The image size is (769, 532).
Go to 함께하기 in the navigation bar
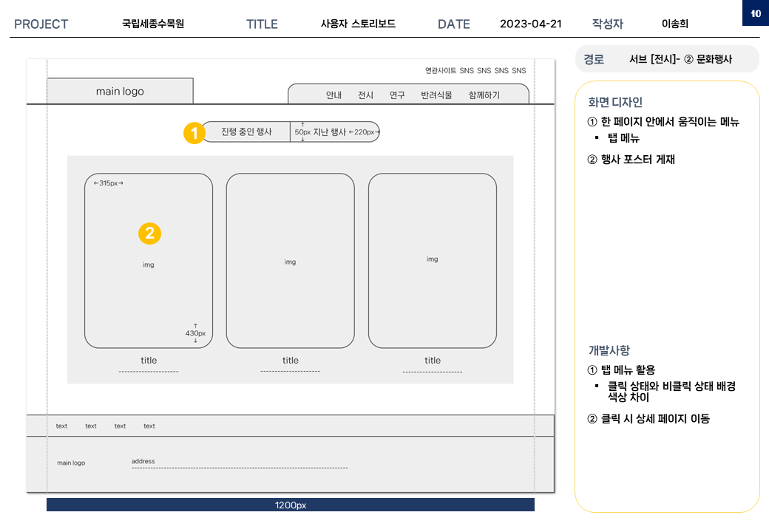(x=484, y=95)
